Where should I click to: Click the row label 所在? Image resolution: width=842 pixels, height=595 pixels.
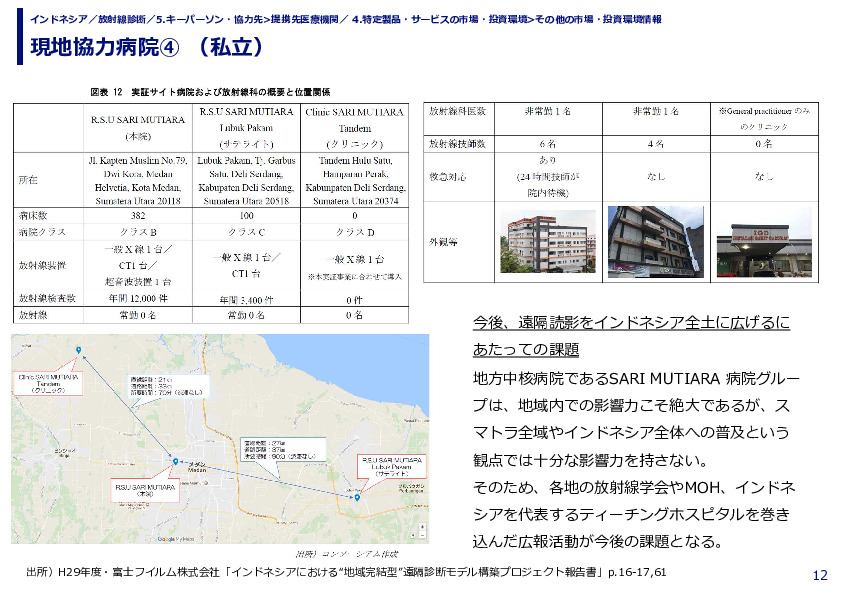click(x=28, y=180)
